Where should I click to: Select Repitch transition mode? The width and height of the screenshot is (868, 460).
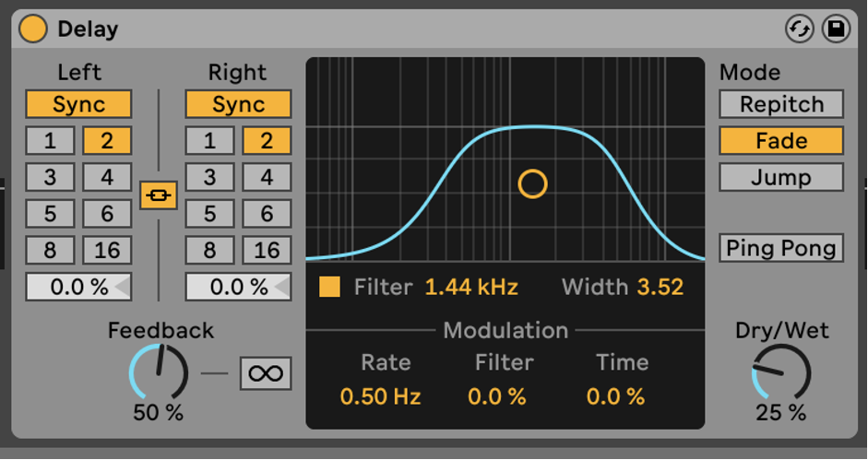click(781, 104)
